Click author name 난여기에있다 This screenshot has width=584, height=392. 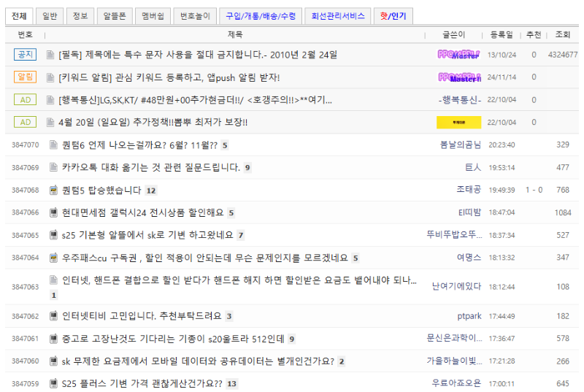tap(457, 286)
